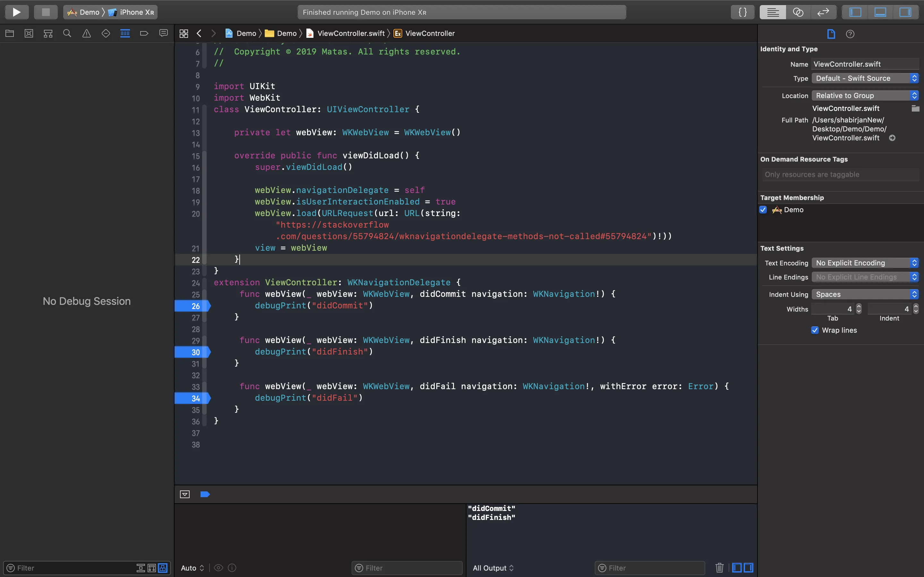
Task: Switch to Assistant editor overlapping circles
Action: pyautogui.click(x=798, y=12)
